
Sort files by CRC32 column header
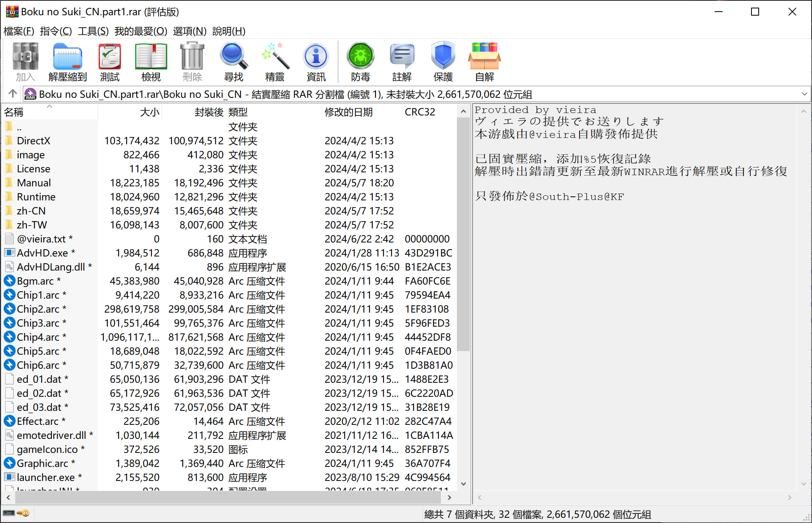click(420, 112)
